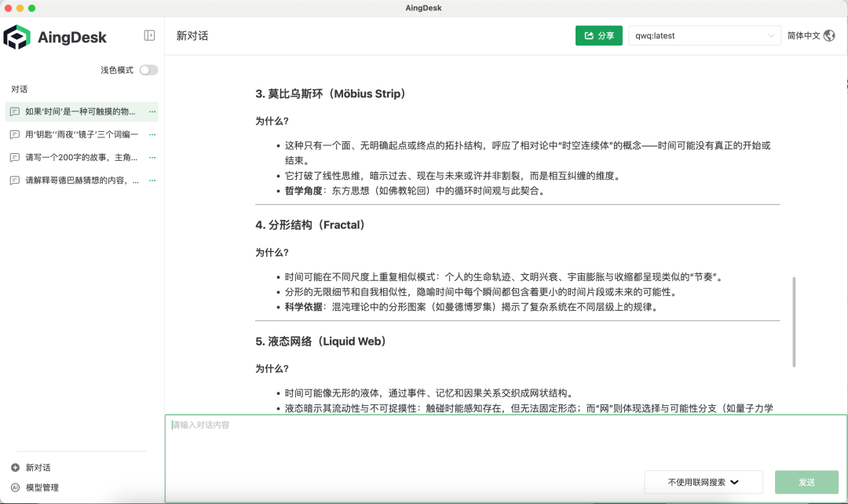The height and width of the screenshot is (504, 848).
Task: Toggle the 浅色模式 light mode switch
Action: [148, 71]
